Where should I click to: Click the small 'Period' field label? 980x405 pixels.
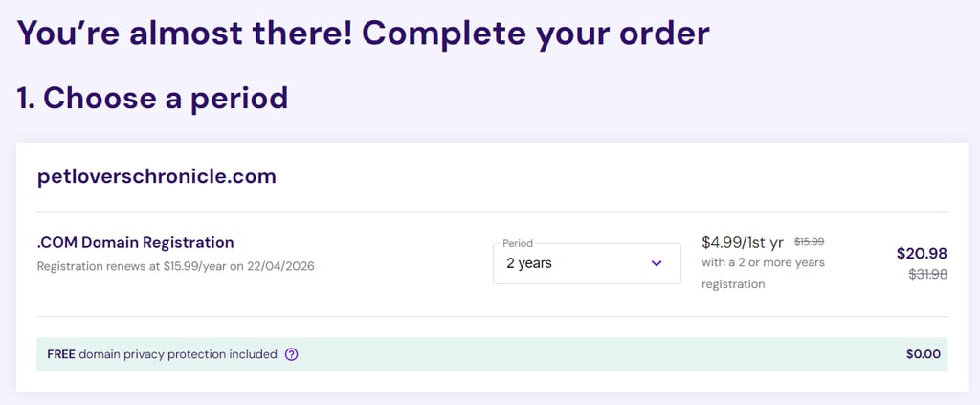point(518,244)
